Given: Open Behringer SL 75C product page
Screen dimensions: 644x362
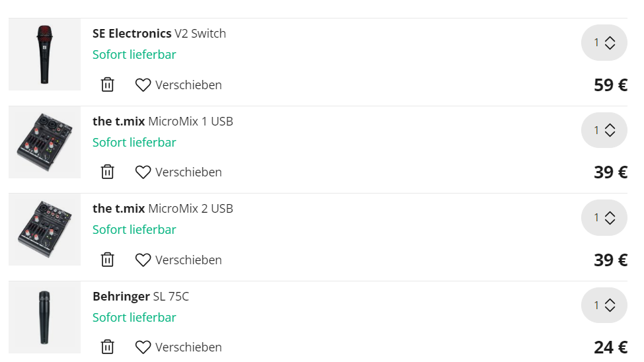Looking at the screenshot, I should coord(140,297).
